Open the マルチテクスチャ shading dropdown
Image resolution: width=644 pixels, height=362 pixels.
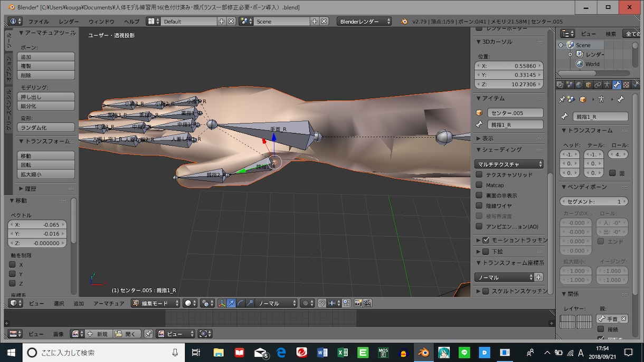click(509, 164)
